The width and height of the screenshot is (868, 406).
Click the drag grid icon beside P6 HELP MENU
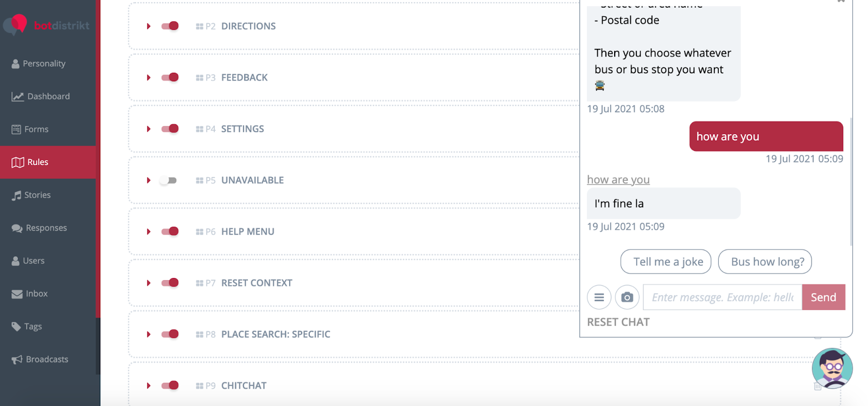point(200,232)
